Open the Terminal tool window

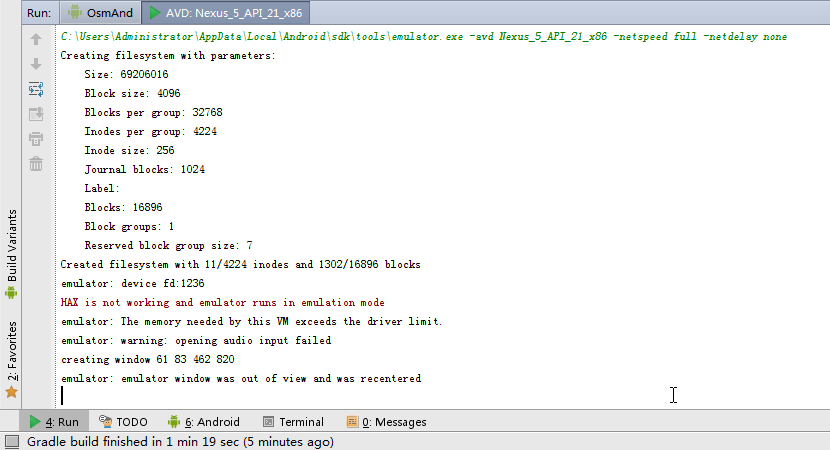point(293,422)
